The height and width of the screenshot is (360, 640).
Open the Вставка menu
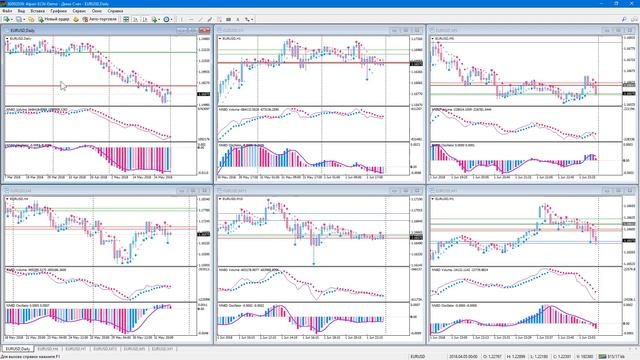[x=38, y=11]
